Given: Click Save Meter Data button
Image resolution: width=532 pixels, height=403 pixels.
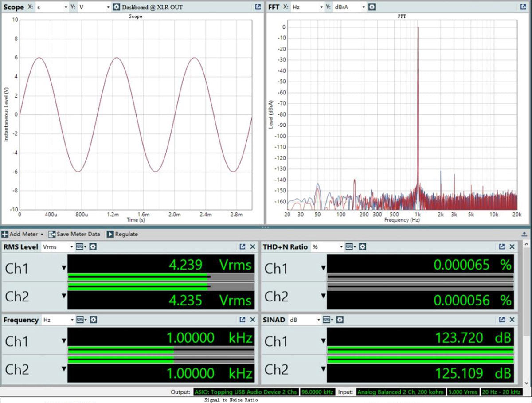Looking at the screenshot, I should [74, 234].
